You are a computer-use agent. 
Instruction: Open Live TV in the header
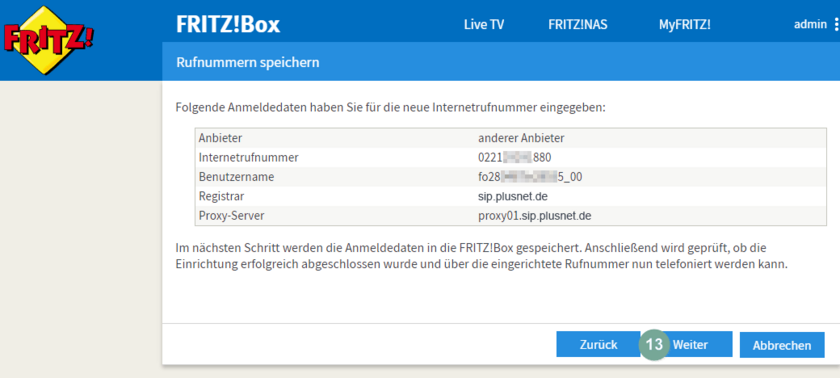pos(484,25)
